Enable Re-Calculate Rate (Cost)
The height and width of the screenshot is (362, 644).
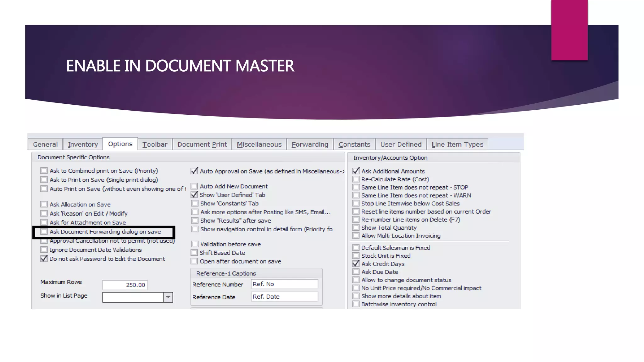[x=356, y=179]
